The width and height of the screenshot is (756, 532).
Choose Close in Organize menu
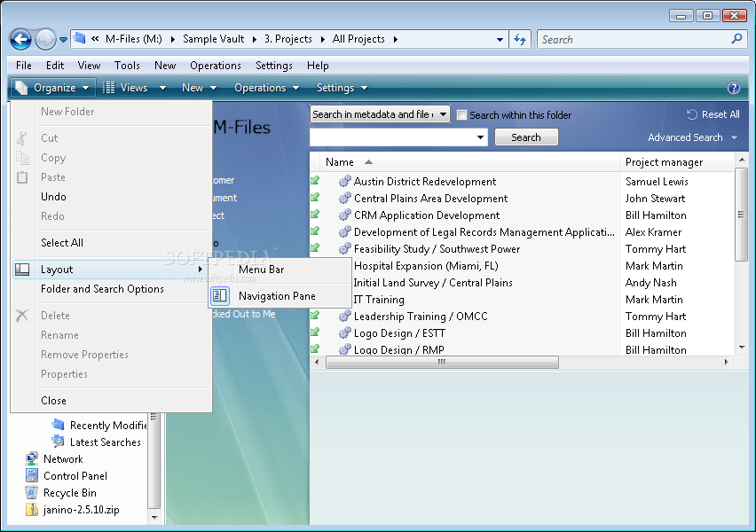53,401
